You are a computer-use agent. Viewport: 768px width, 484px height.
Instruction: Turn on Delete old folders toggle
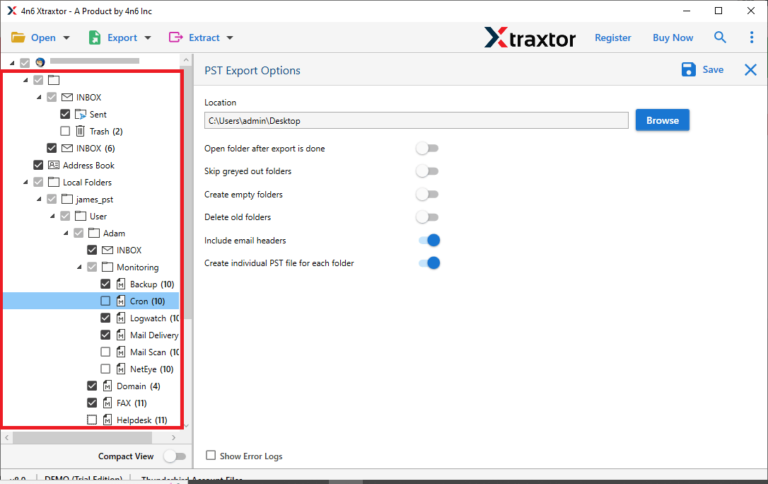pos(427,217)
